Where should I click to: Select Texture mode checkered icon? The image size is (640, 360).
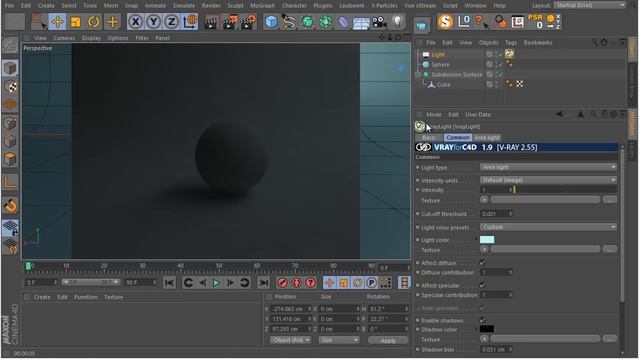pos(10,87)
